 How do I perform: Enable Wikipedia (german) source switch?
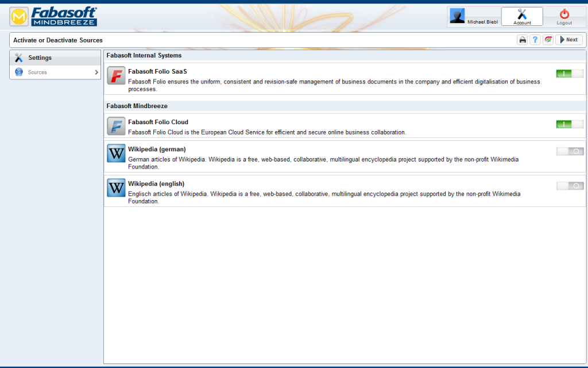pos(570,151)
